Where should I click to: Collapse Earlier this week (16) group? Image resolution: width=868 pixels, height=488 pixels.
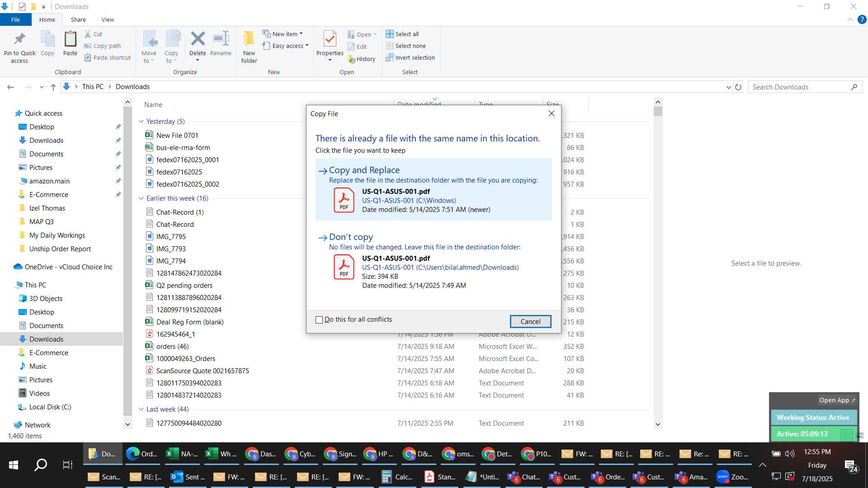(x=141, y=198)
